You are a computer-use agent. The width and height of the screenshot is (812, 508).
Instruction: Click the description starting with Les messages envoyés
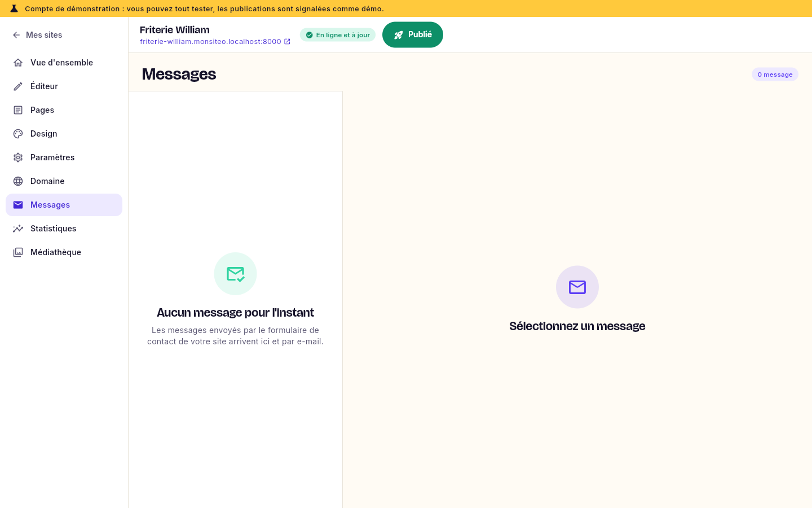pyautogui.click(x=235, y=336)
